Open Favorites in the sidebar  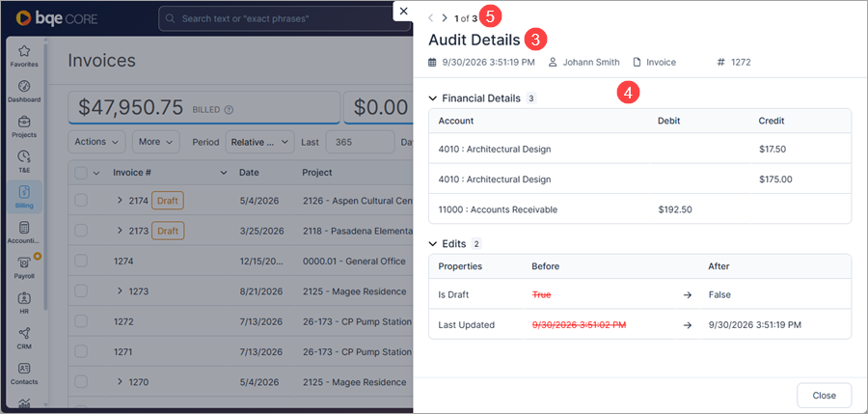click(x=24, y=57)
